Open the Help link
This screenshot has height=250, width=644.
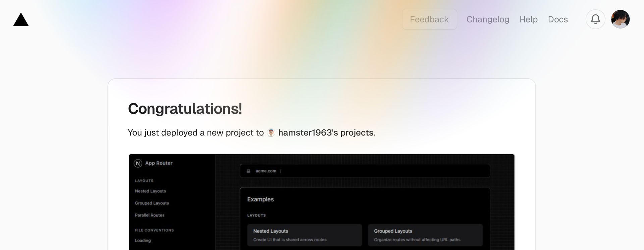pyautogui.click(x=528, y=19)
